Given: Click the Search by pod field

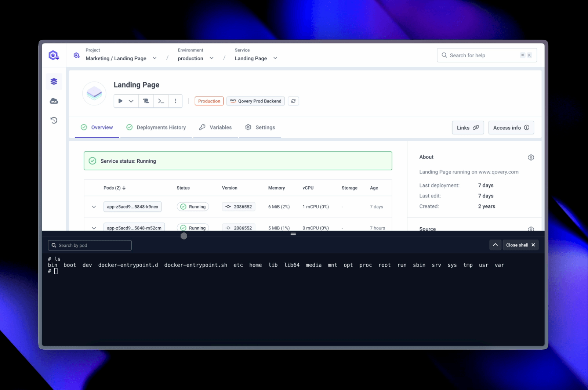Looking at the screenshot, I should [90, 245].
